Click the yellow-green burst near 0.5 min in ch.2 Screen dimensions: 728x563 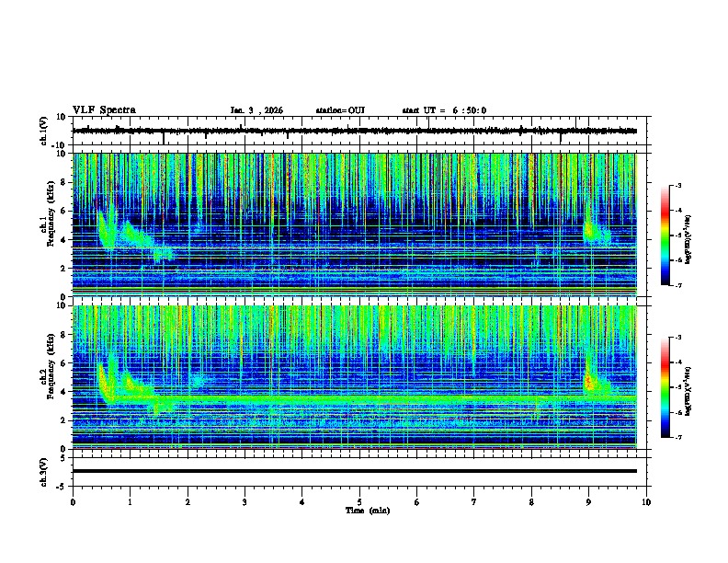click(105, 384)
